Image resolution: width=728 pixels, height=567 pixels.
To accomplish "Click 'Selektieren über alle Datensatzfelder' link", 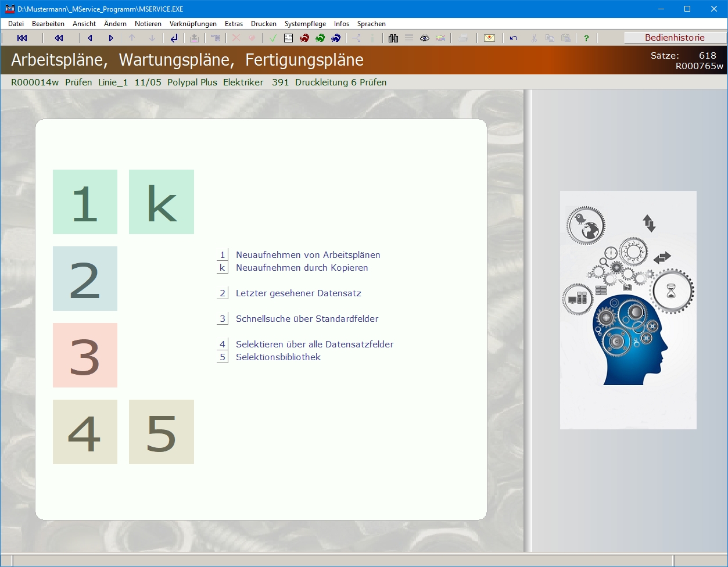I will 315,344.
